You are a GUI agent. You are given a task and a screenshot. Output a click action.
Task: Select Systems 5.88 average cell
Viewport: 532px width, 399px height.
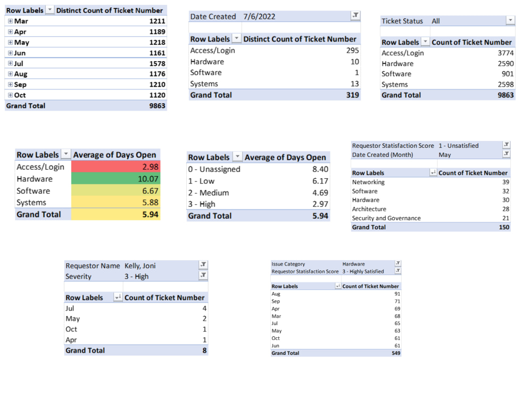click(x=115, y=202)
